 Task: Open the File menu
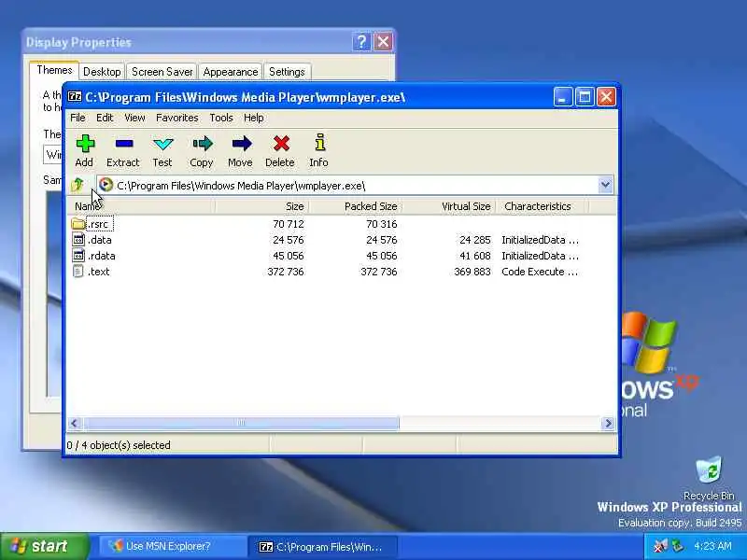[78, 118]
